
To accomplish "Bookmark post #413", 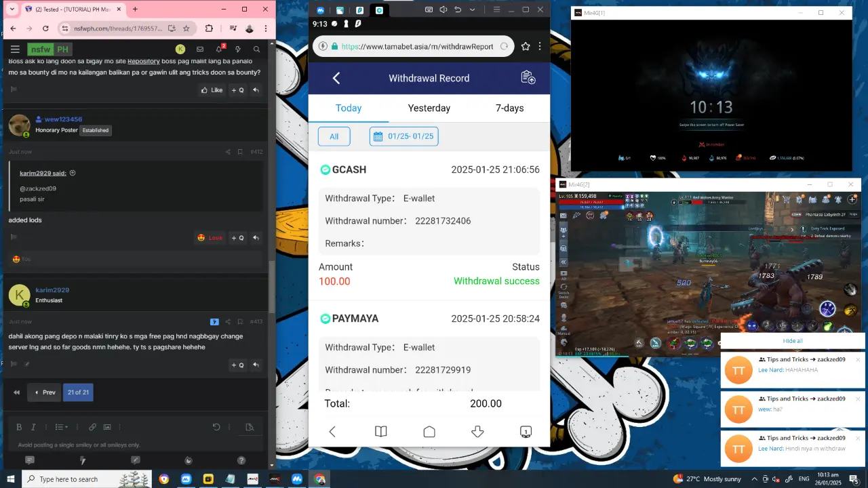I will click(x=240, y=322).
